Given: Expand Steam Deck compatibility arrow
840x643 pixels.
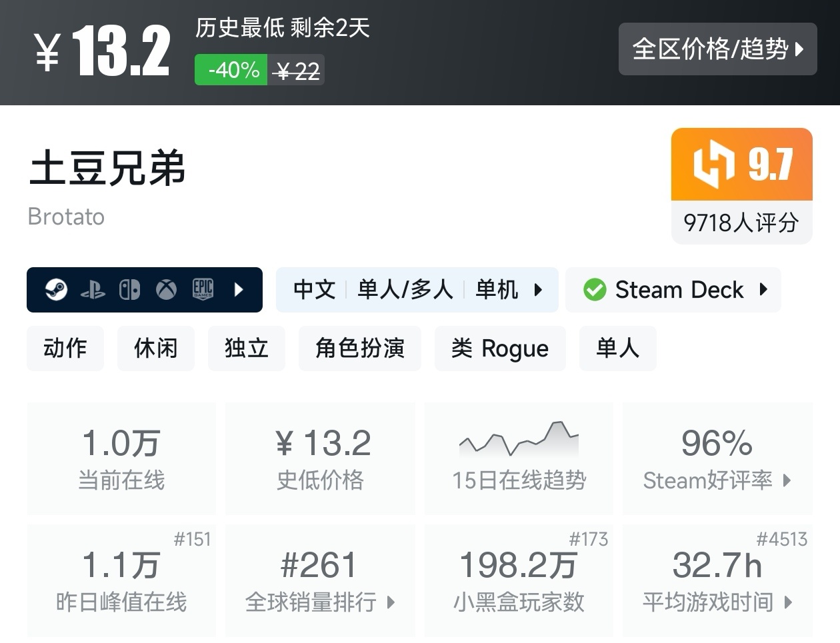Looking at the screenshot, I should [x=764, y=289].
